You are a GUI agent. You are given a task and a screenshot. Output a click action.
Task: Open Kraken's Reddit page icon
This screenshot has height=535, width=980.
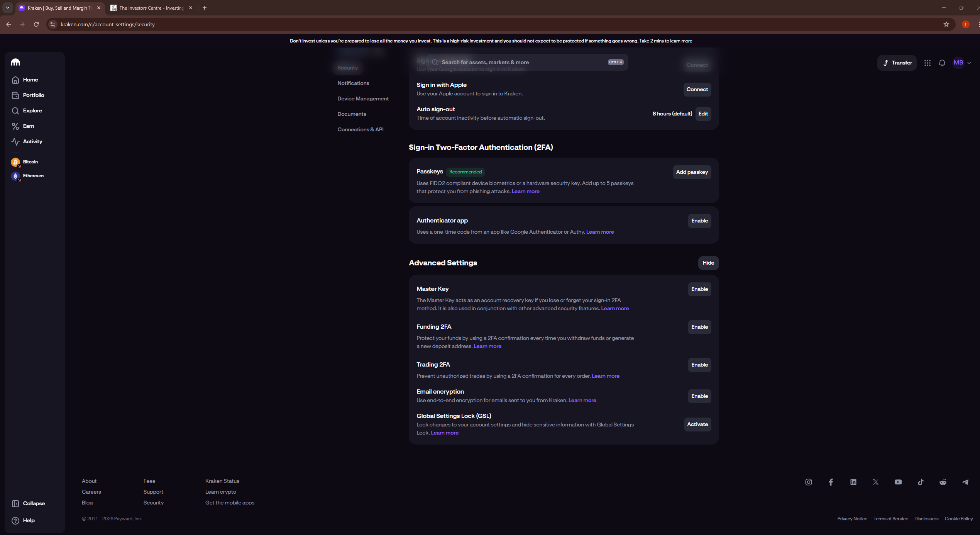[x=943, y=482]
